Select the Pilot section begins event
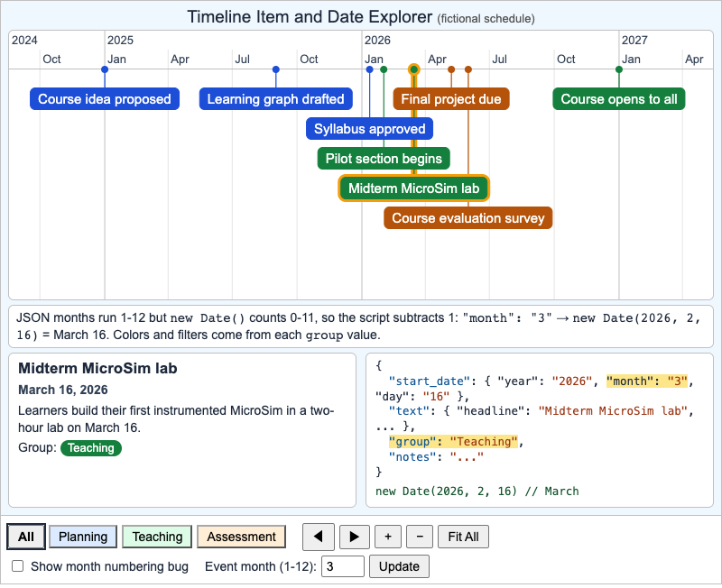Image resolution: width=722 pixels, height=588 pixels. coord(384,158)
